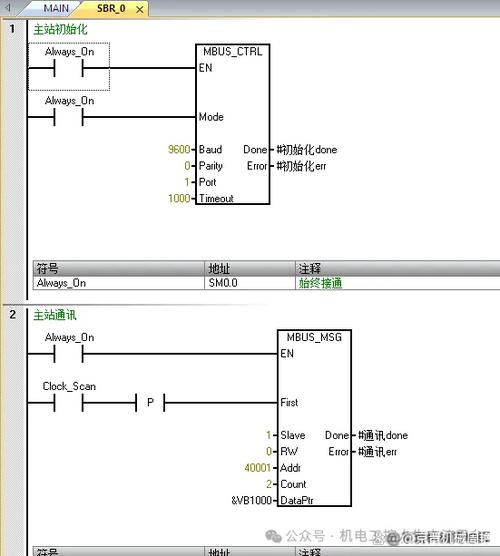Click the DataPtr value &VB1000
This screenshot has width=500, height=556.
coord(251,500)
